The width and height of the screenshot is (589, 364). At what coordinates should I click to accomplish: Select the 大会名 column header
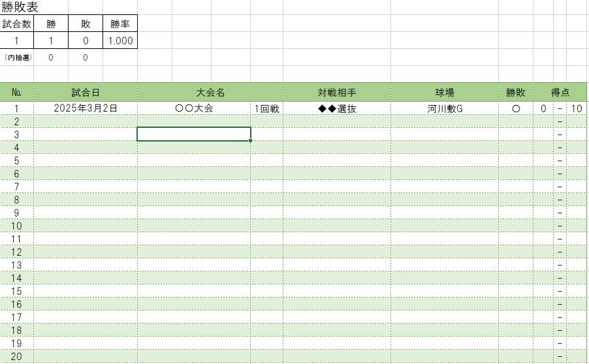point(210,93)
